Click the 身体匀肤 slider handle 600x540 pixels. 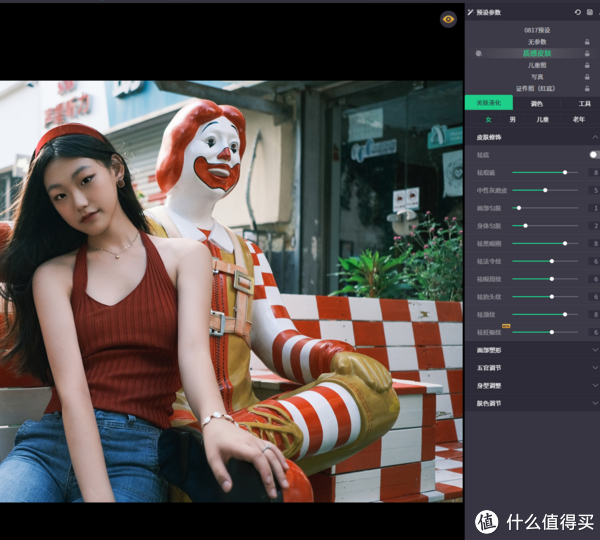point(525,226)
